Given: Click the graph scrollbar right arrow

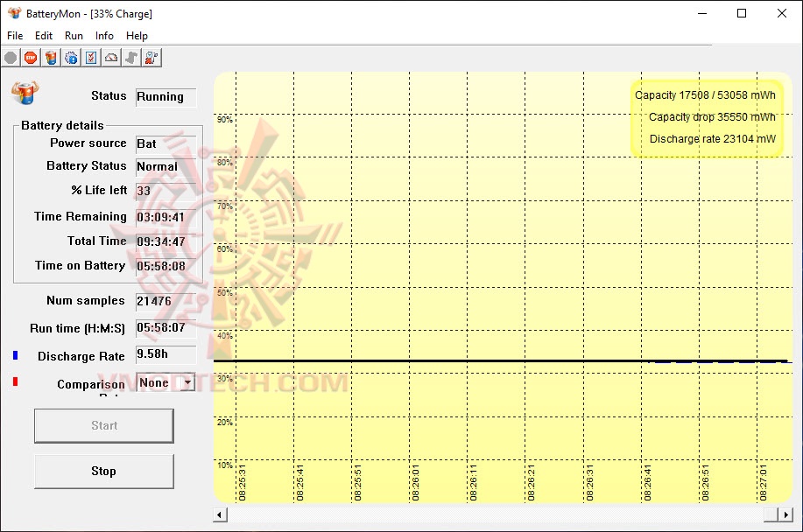Looking at the screenshot, I should tap(785, 514).
